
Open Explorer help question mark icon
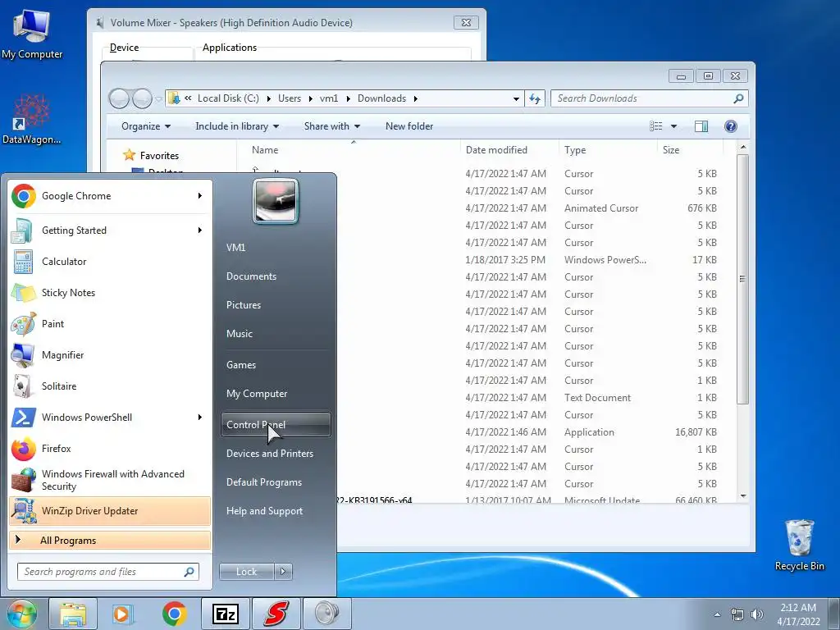tap(731, 126)
